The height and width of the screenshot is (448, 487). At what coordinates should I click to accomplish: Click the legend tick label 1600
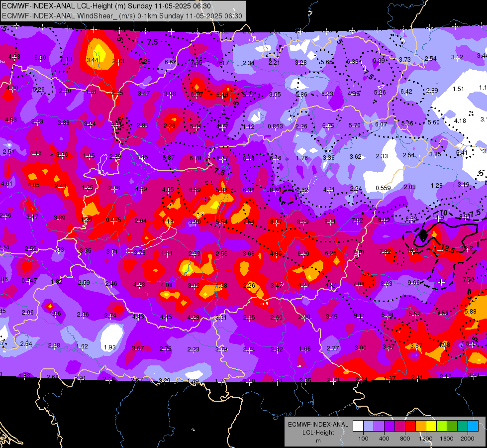point(447,439)
